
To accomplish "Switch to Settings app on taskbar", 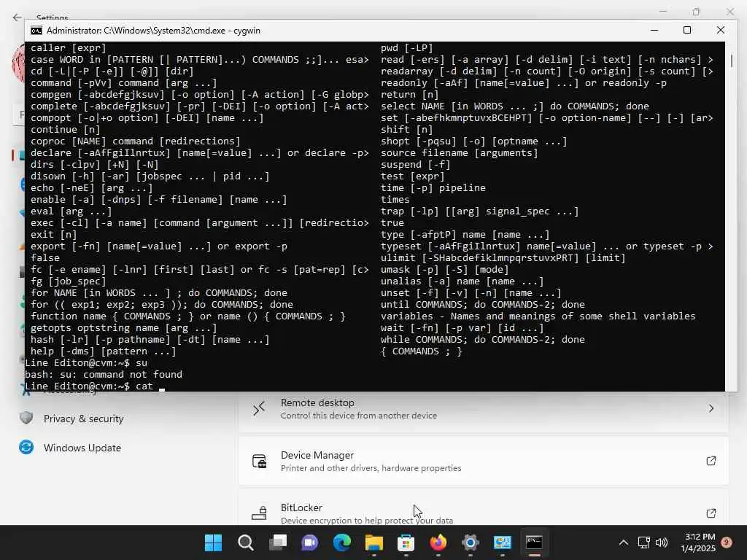I will click(471, 542).
